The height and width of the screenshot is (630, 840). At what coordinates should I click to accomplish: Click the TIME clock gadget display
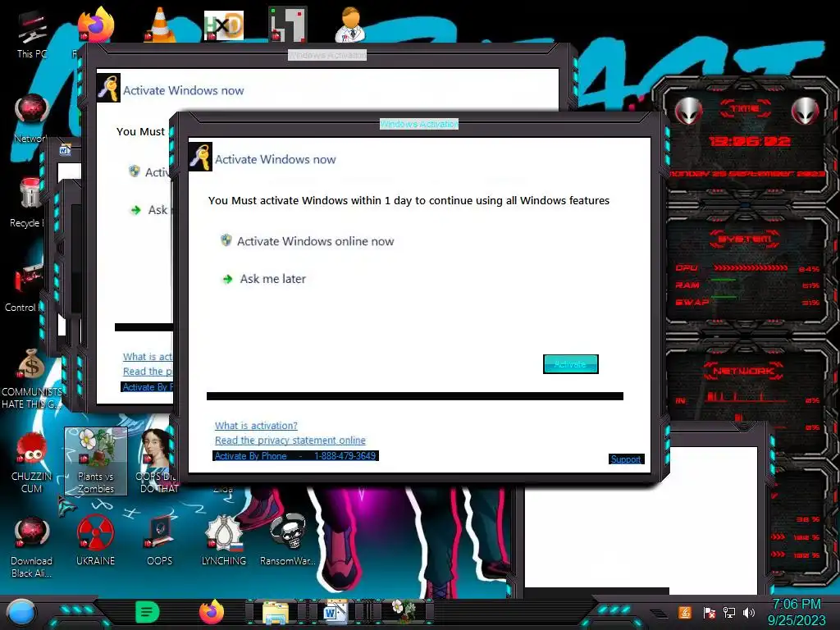(x=749, y=141)
